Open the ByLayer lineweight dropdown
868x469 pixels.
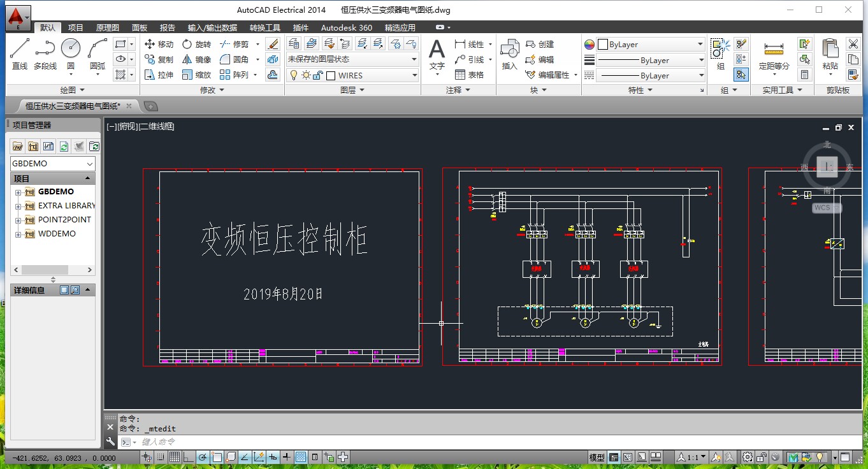click(x=649, y=60)
